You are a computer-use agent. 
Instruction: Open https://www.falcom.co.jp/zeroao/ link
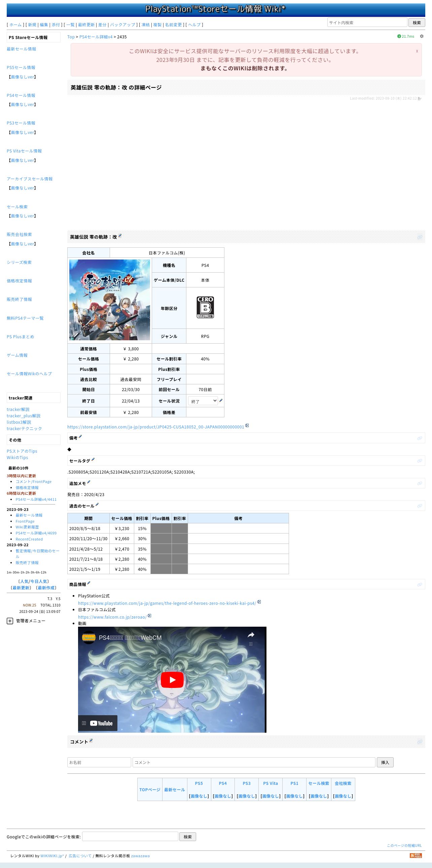(112, 617)
